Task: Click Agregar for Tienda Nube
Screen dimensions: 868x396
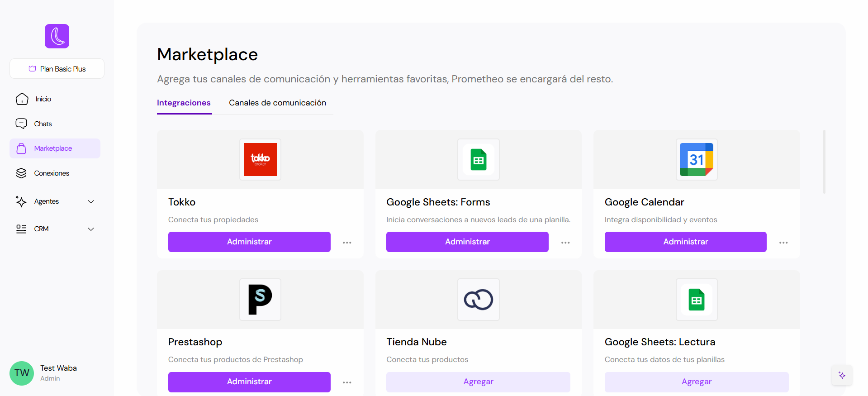Action: [478, 382]
